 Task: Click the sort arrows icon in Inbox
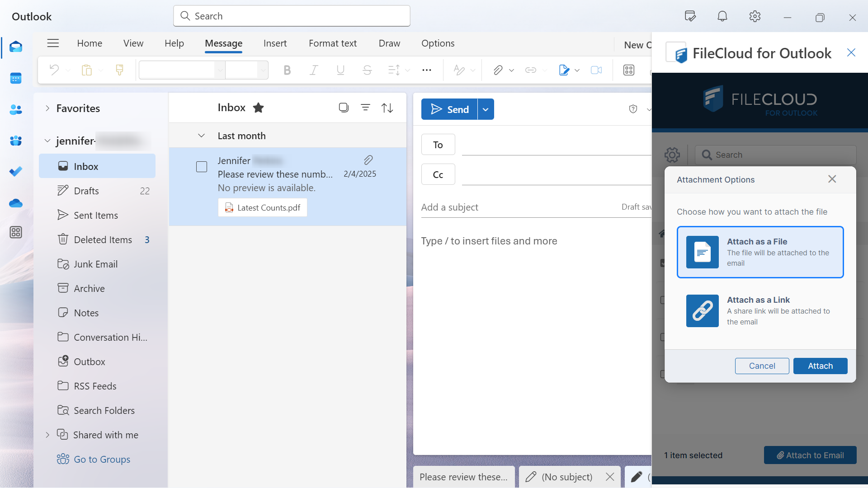387,108
